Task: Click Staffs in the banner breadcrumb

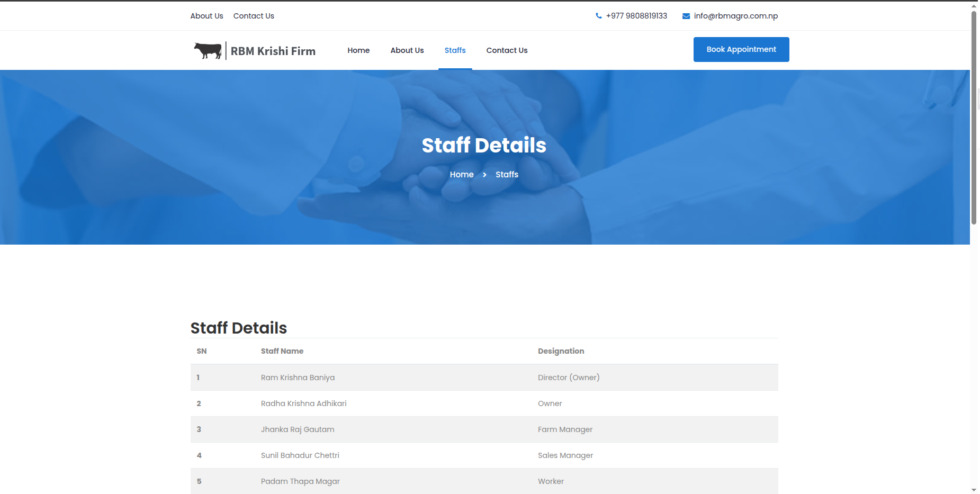Action: 507,175
